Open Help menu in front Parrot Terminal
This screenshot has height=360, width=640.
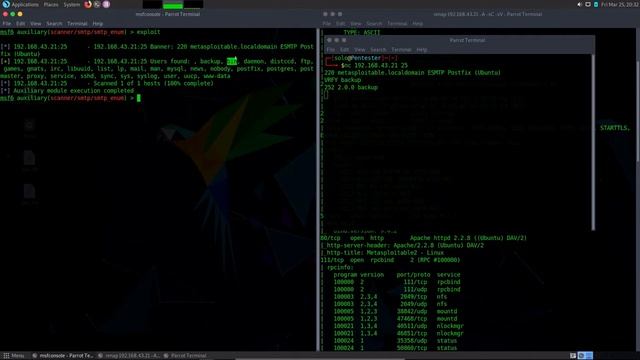point(422,50)
